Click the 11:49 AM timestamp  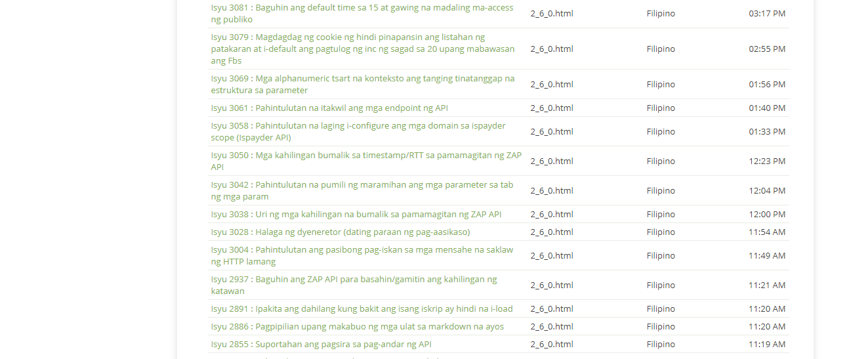point(767,255)
